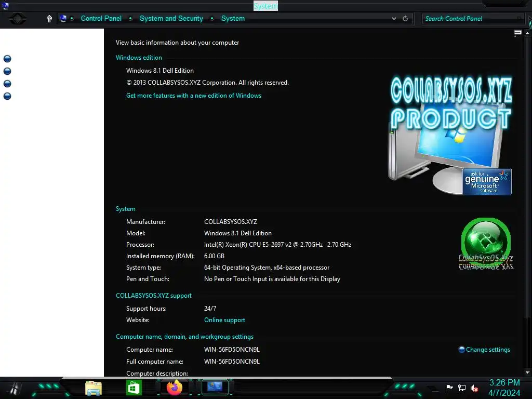Click the Support hours value 24/7

click(x=210, y=309)
